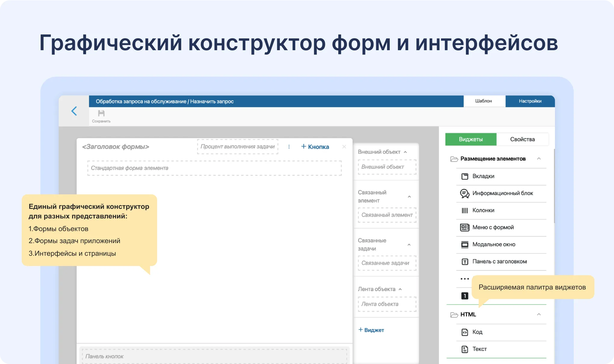
Task: Select the Вкладки widget icon
Action: 465,176
